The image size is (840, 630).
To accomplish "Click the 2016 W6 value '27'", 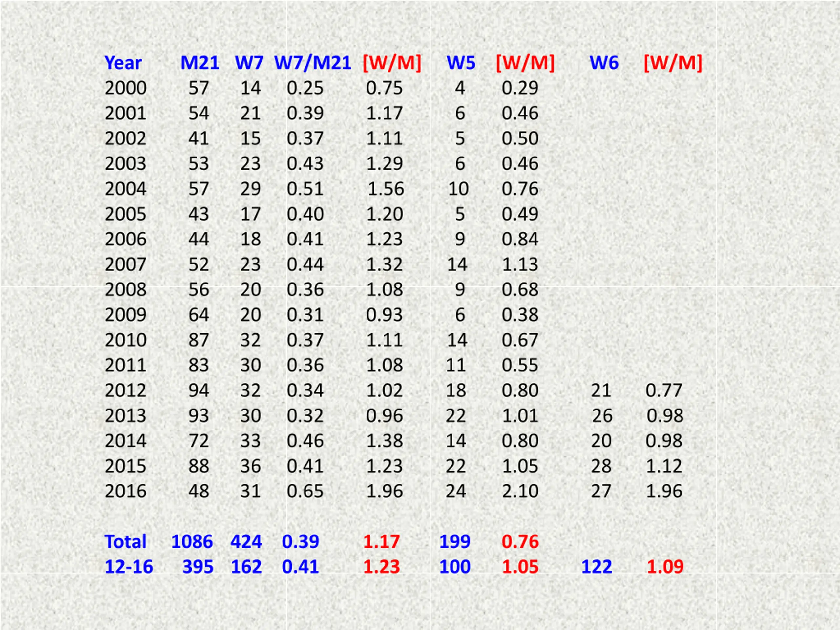I will [601, 491].
